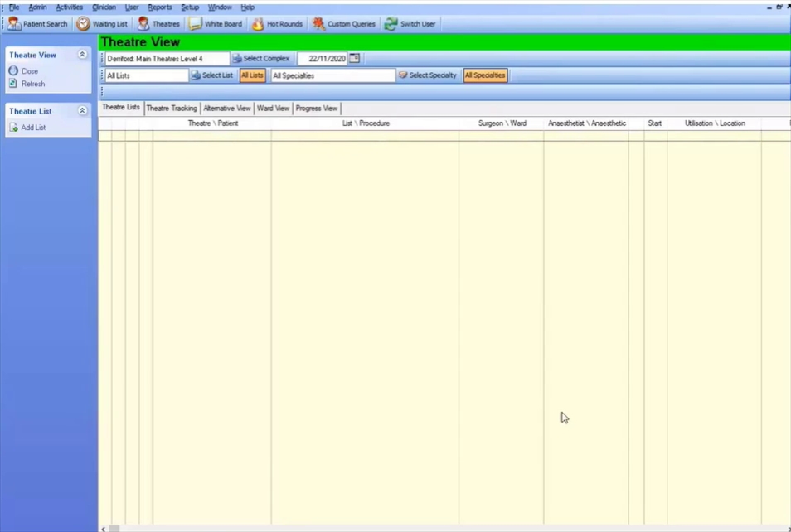Open the calendar date picker icon
The height and width of the screenshot is (532, 791).
(x=355, y=59)
